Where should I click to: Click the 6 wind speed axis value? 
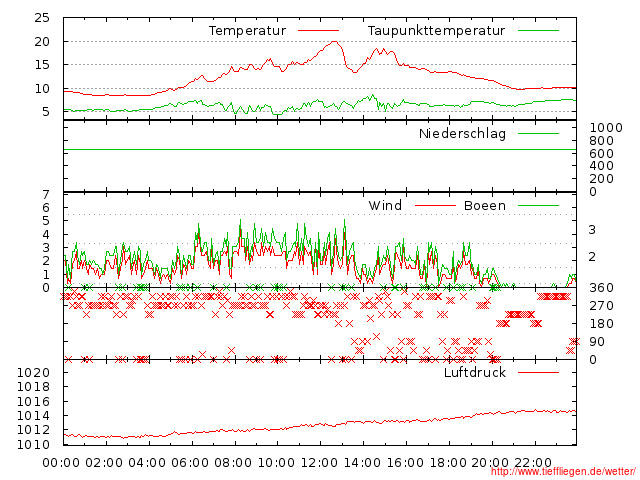click(x=46, y=208)
